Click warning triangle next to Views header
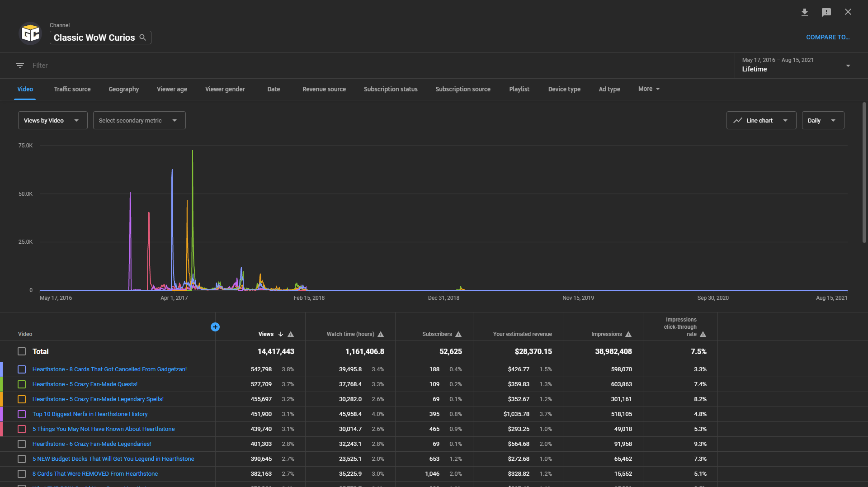Screen dimensions: 868x487 tap(291, 334)
